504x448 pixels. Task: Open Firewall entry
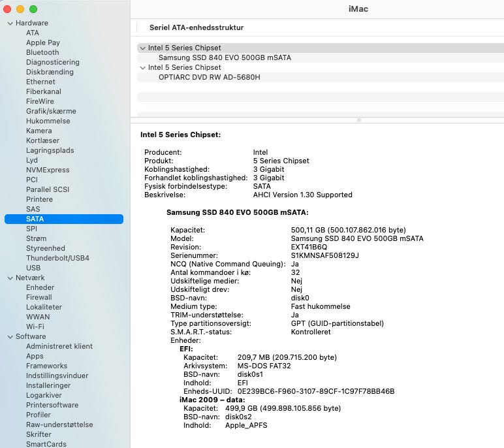39,298
